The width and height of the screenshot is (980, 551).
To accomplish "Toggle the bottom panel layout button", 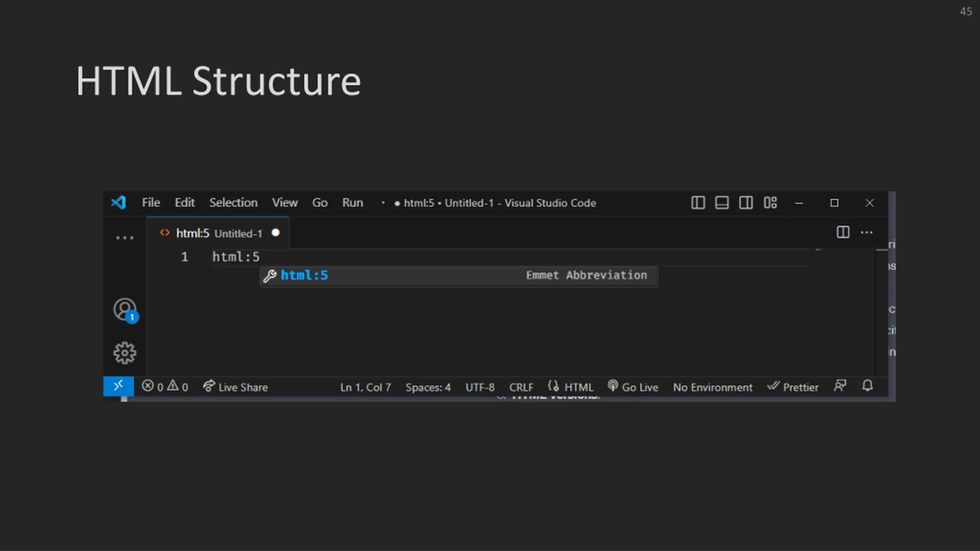I will click(x=722, y=203).
